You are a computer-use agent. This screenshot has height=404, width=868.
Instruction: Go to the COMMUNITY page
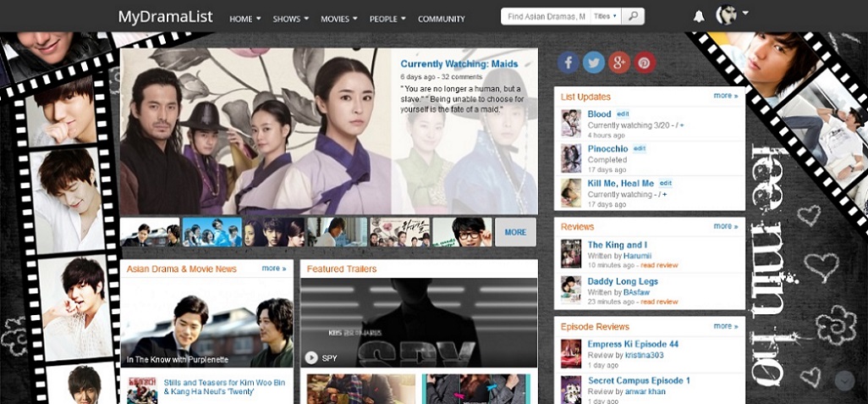(x=442, y=19)
